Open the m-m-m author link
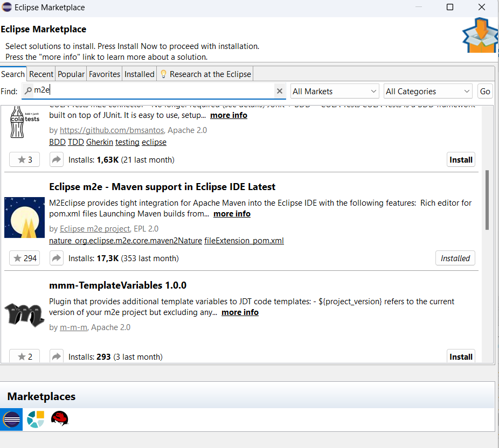This screenshot has width=499, height=448. (x=73, y=327)
